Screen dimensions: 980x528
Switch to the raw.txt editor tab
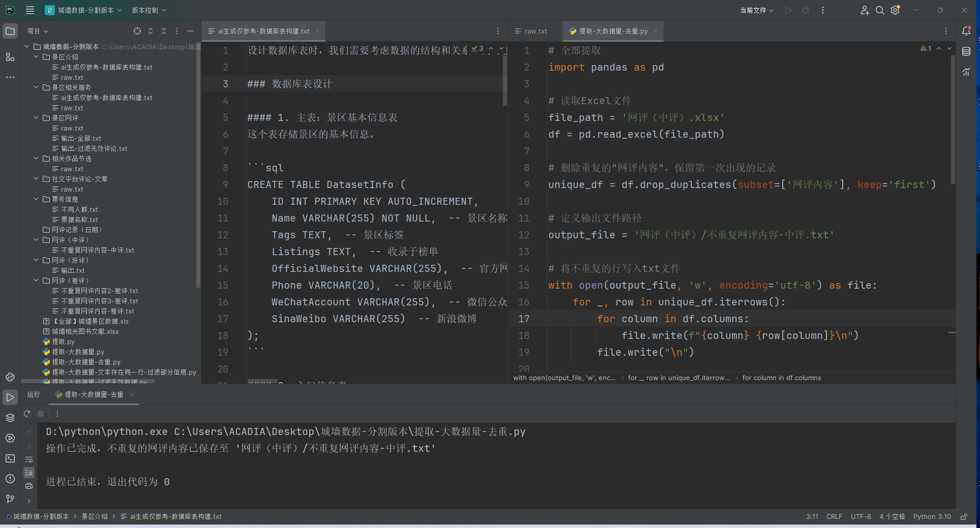pyautogui.click(x=535, y=31)
